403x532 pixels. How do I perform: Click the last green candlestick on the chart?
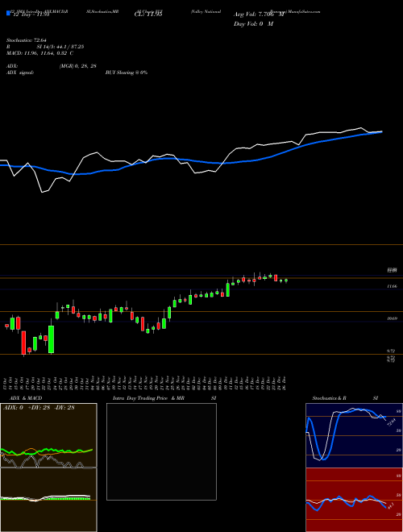(x=286, y=281)
